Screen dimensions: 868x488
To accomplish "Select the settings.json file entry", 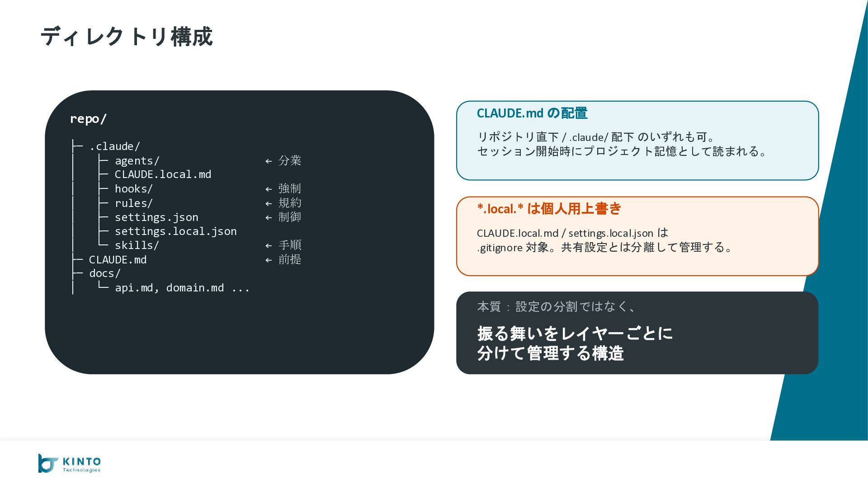I will click(156, 217).
